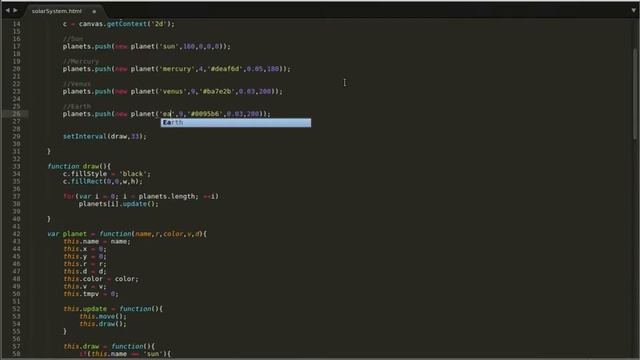Select the solarSystem.html tab
Image resolution: width=640 pixels, height=360 pixels.
57,11
